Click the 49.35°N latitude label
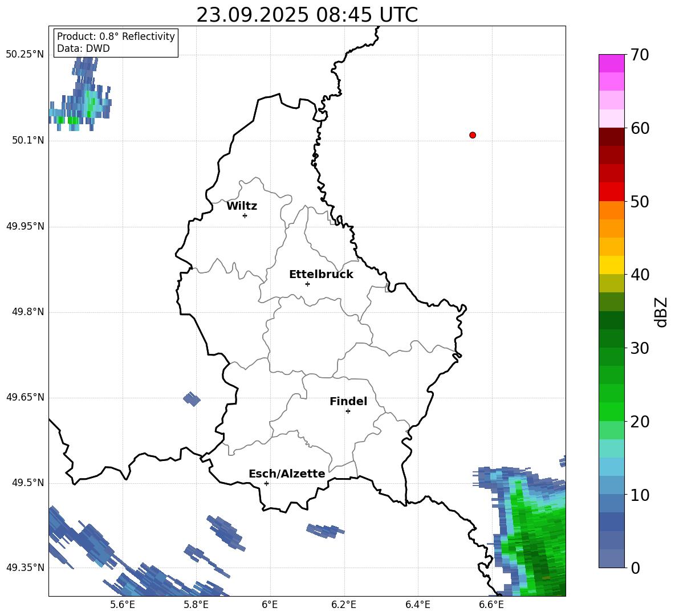 (25, 568)
